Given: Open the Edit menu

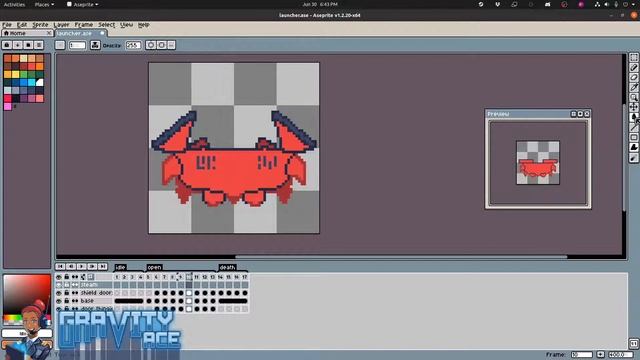Looking at the screenshot, I should pyautogui.click(x=22, y=25).
